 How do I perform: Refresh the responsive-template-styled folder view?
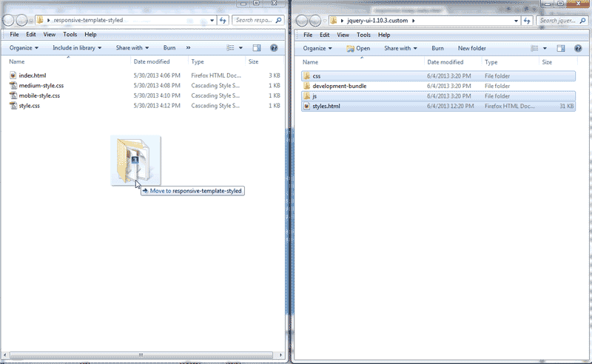coord(223,20)
